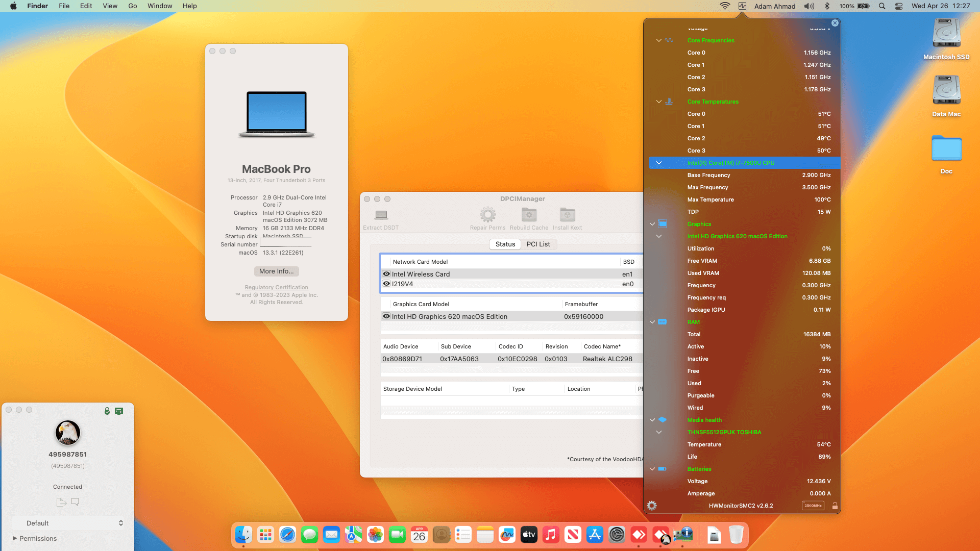Screen dimensions: 980x551
Task: Open App Store from the Dock
Action: tap(595, 535)
